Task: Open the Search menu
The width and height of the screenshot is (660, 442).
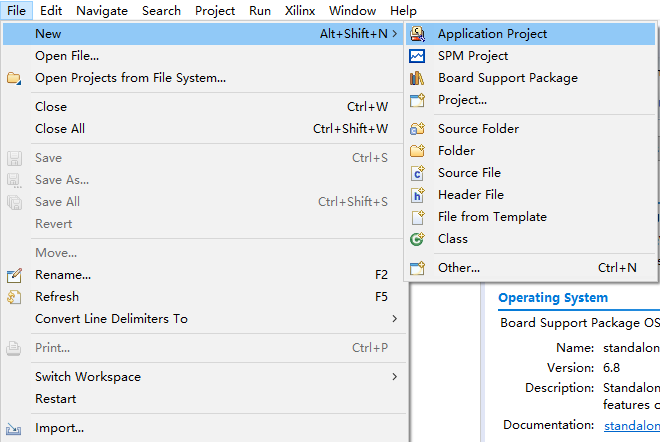Action: click(161, 11)
